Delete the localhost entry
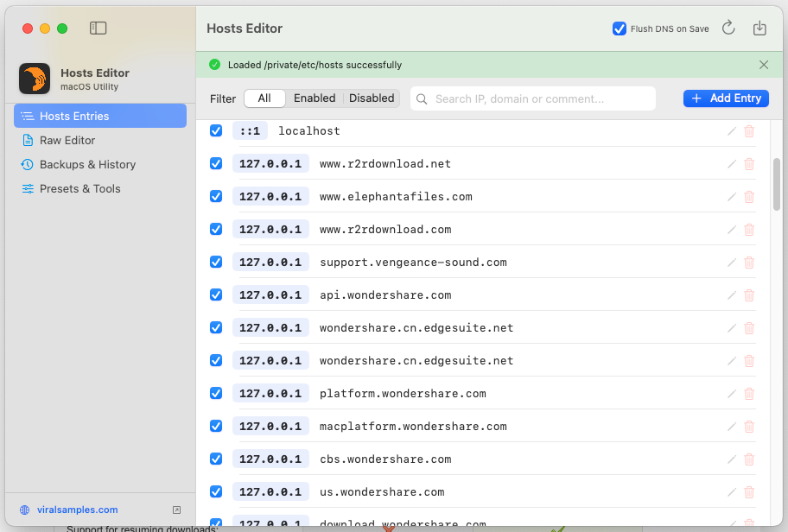The width and height of the screenshot is (788, 532). click(x=749, y=131)
